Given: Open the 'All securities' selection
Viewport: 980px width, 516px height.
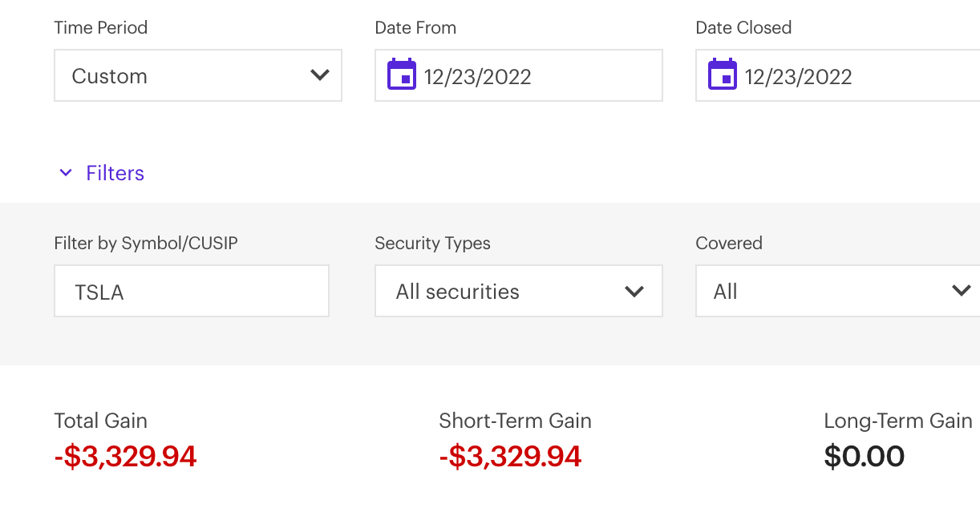Looking at the screenshot, I should pos(458,292).
